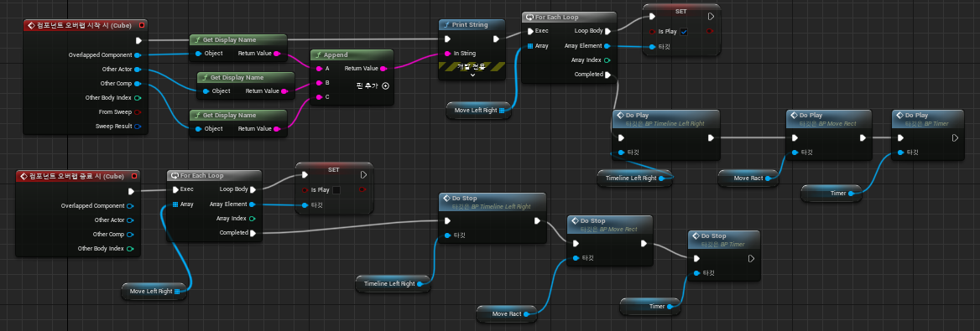The height and width of the screenshot is (331, 980).
Task: Select the Get Display Name node wired to Append B
Action: 246,77
